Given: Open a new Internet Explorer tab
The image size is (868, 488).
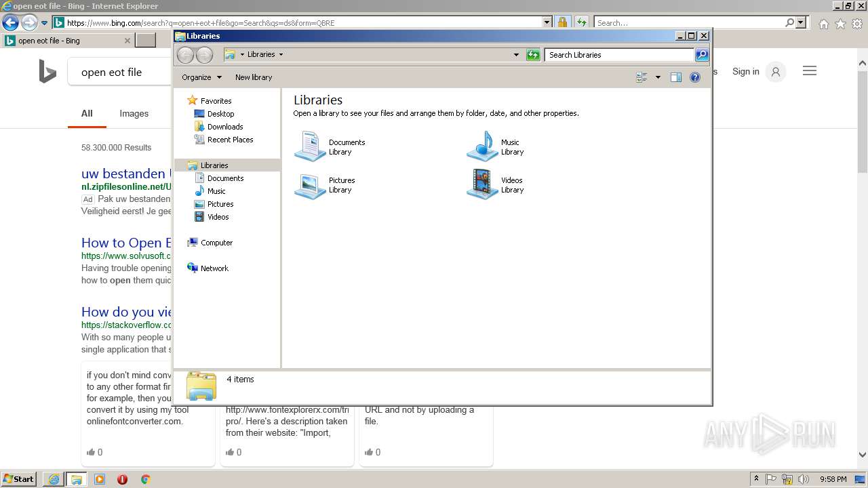Looking at the screenshot, I should pyautogui.click(x=146, y=41).
